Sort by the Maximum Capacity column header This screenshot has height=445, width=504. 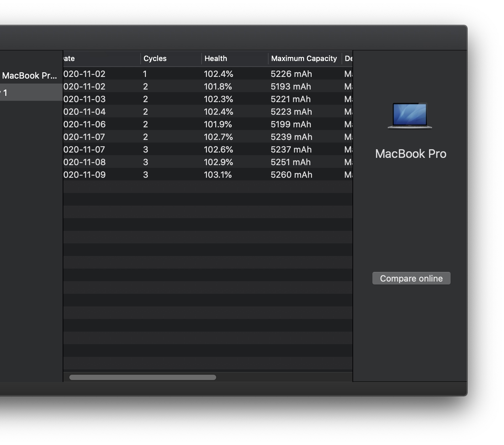tap(305, 59)
